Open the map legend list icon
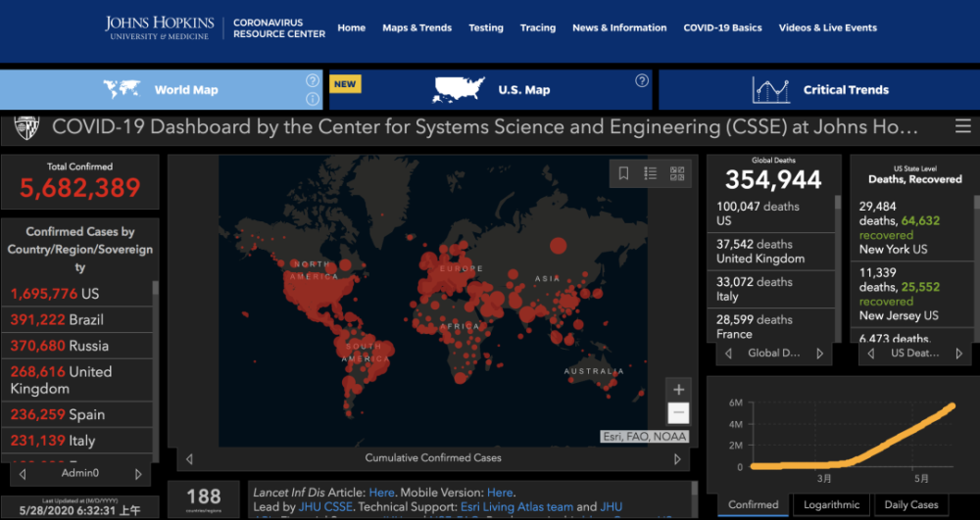Screen dimensions: 980x520 point(650,173)
